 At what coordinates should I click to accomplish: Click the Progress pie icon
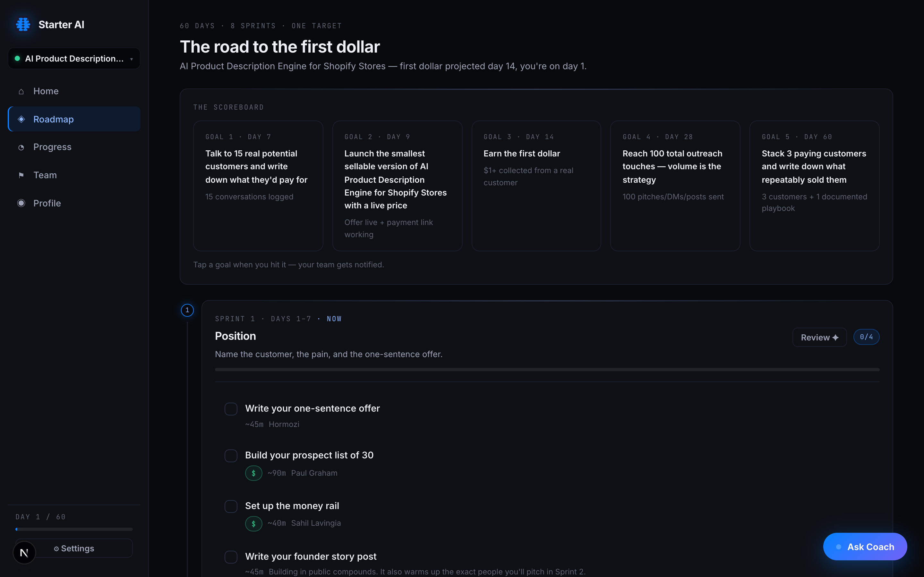click(21, 147)
